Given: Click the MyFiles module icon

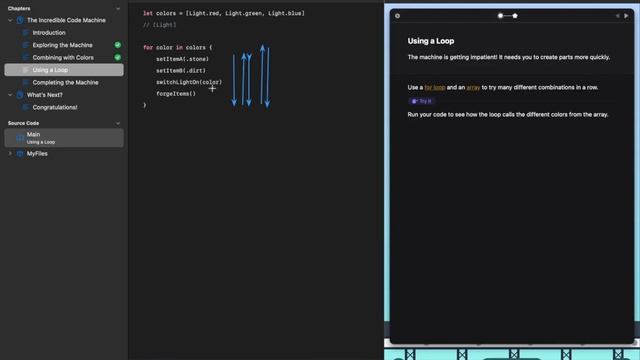Looking at the screenshot, I should pyautogui.click(x=20, y=154).
